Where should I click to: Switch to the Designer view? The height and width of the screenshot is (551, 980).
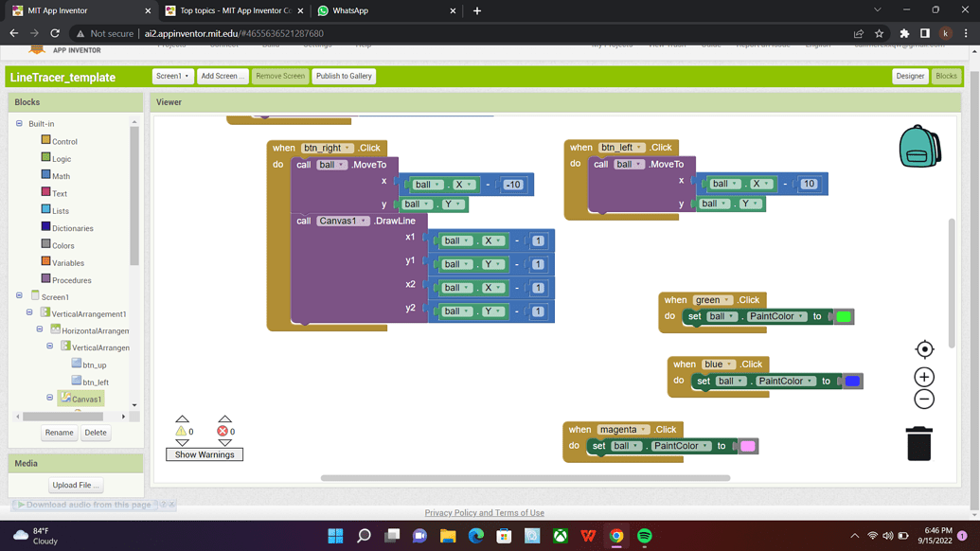click(x=909, y=76)
